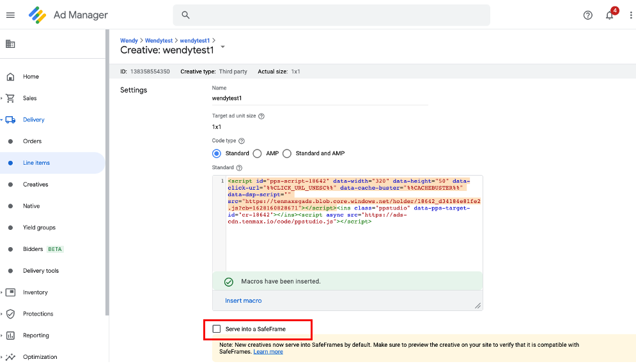Click the code editor resize handle
Screen dimensions: 636x364
tap(477, 306)
